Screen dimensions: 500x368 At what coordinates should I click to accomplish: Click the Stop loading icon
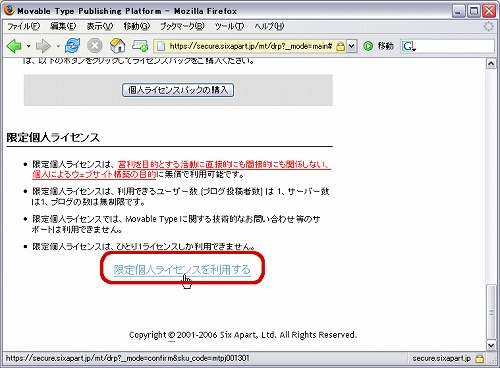click(94, 46)
